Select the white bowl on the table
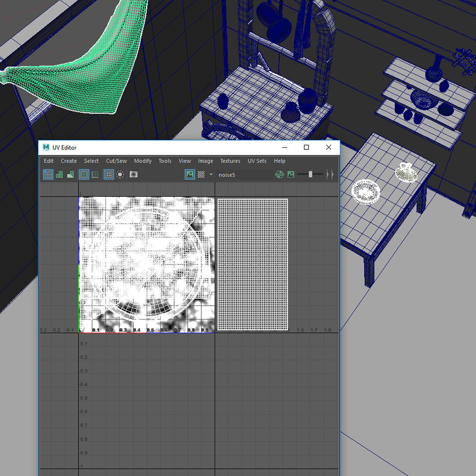Viewport: 476px width, 476px height. coord(366,192)
